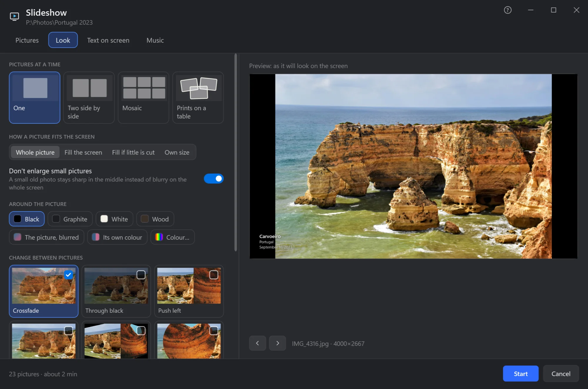Select Its own colour background
The image size is (588, 389).
[x=117, y=237]
